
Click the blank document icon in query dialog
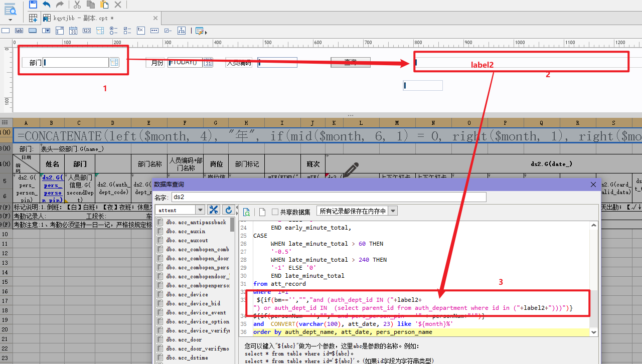click(x=262, y=212)
